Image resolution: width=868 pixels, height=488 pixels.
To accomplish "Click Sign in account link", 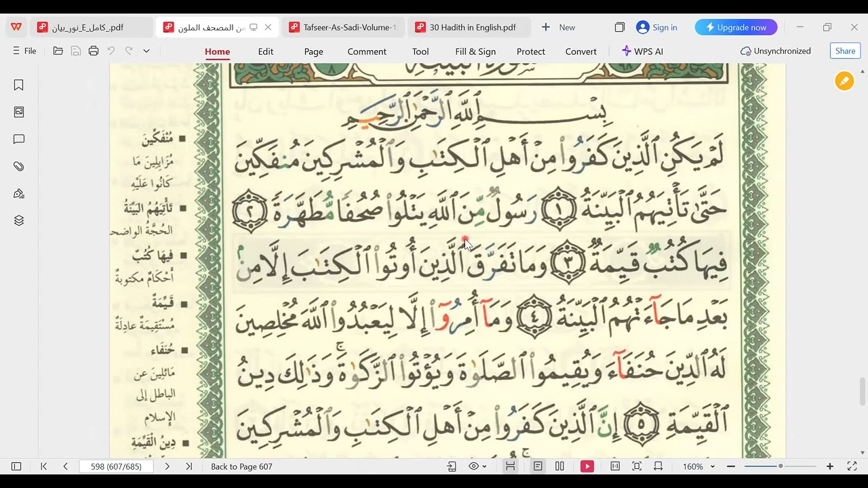I will [x=656, y=27].
